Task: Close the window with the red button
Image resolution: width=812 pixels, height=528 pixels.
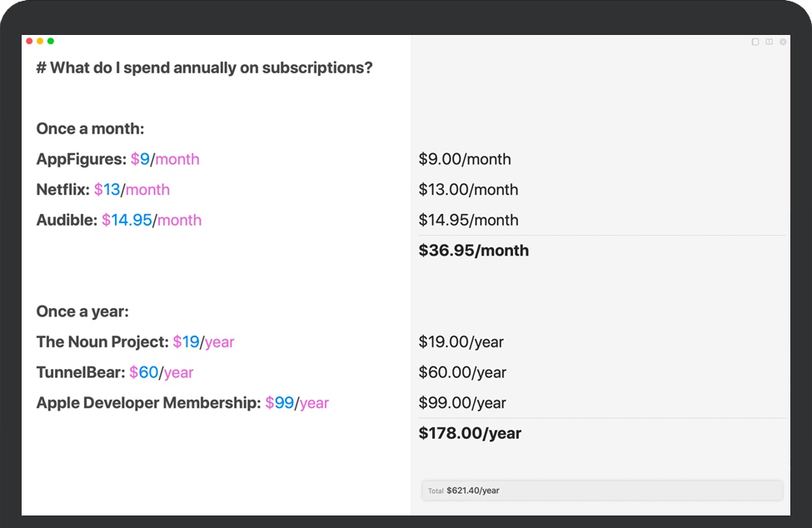Action: [30, 41]
